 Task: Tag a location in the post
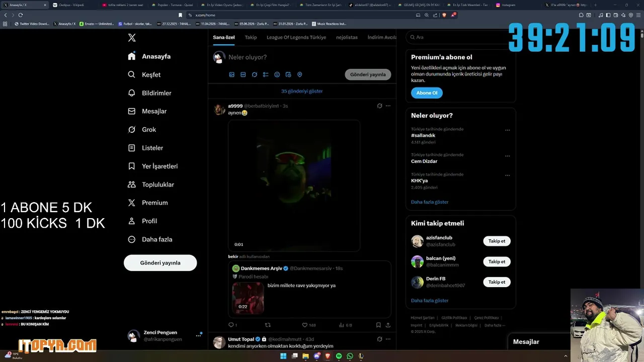click(x=300, y=74)
